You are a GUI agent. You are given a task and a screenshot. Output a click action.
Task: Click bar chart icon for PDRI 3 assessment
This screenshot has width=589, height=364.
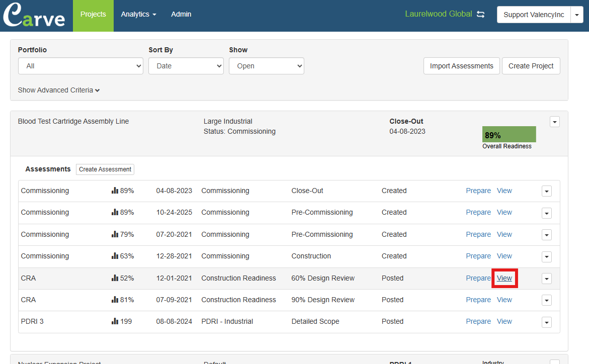click(115, 322)
